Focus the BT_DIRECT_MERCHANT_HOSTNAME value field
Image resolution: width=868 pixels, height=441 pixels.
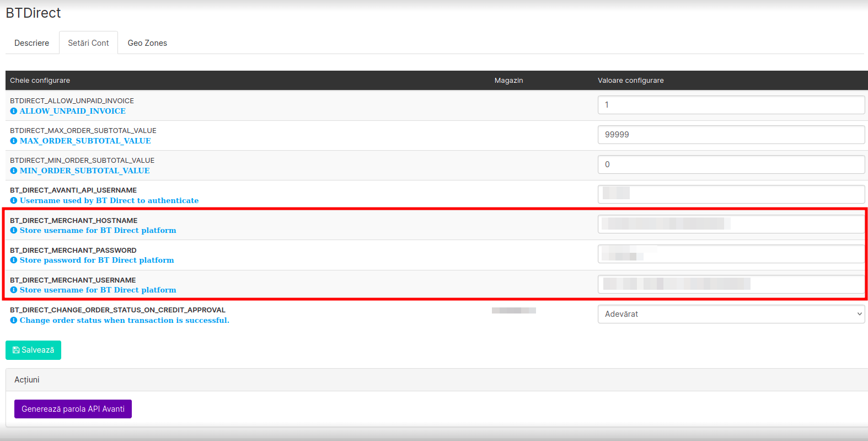[x=731, y=224]
